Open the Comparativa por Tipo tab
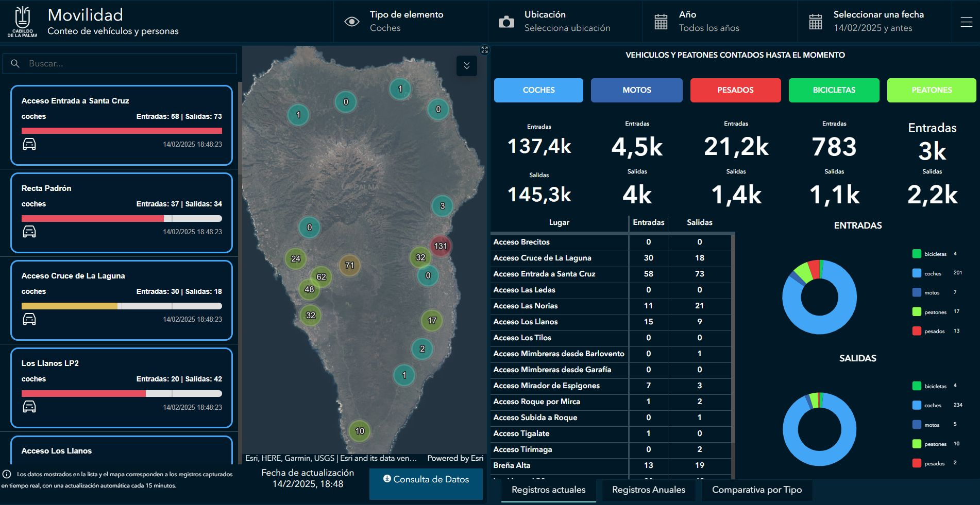Image resolution: width=980 pixels, height=505 pixels. (756, 490)
